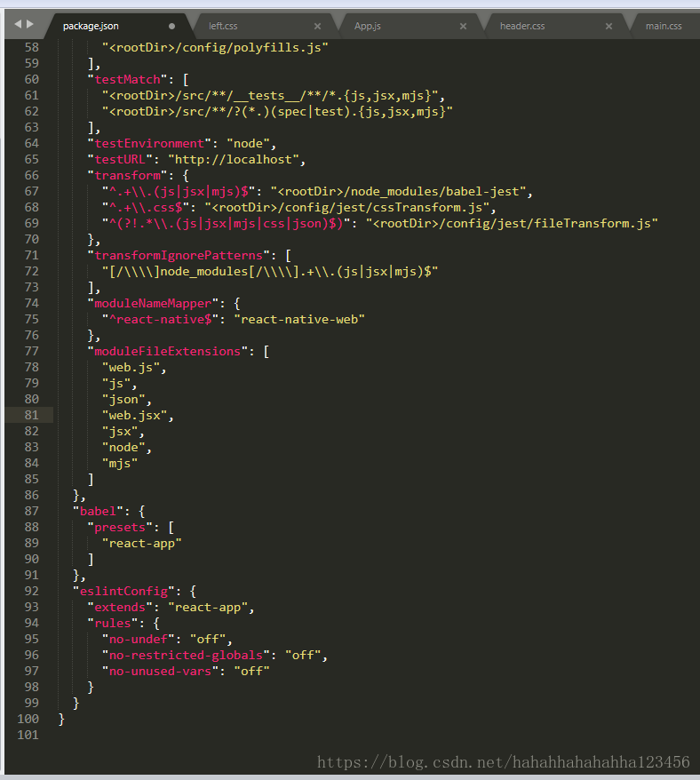Click the babel-jest path value
700x780 pixels.
click(x=398, y=191)
